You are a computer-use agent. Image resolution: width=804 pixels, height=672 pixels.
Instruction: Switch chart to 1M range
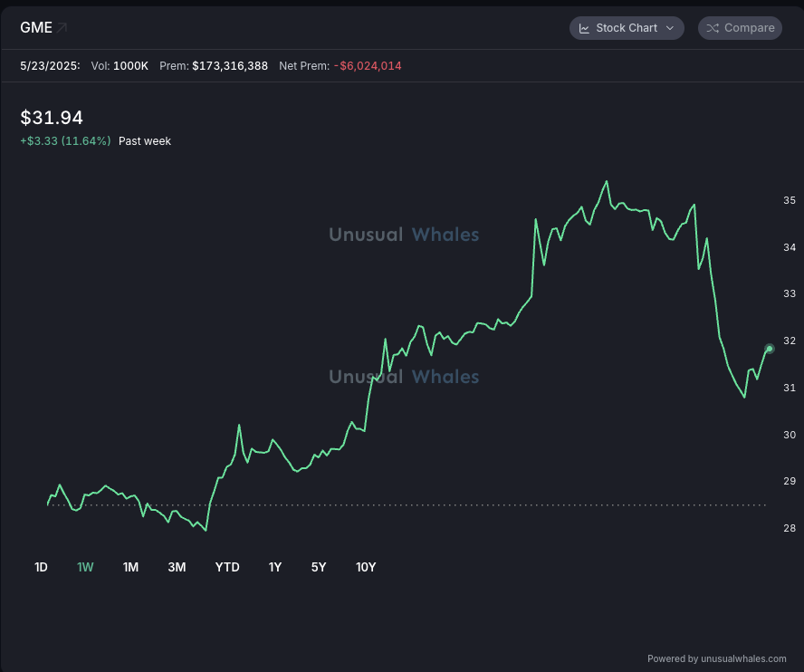130,567
